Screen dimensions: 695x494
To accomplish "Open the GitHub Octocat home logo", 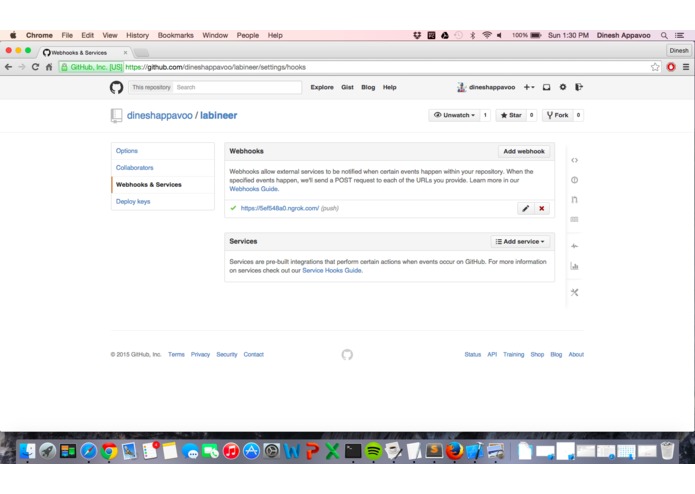I will coord(117,87).
